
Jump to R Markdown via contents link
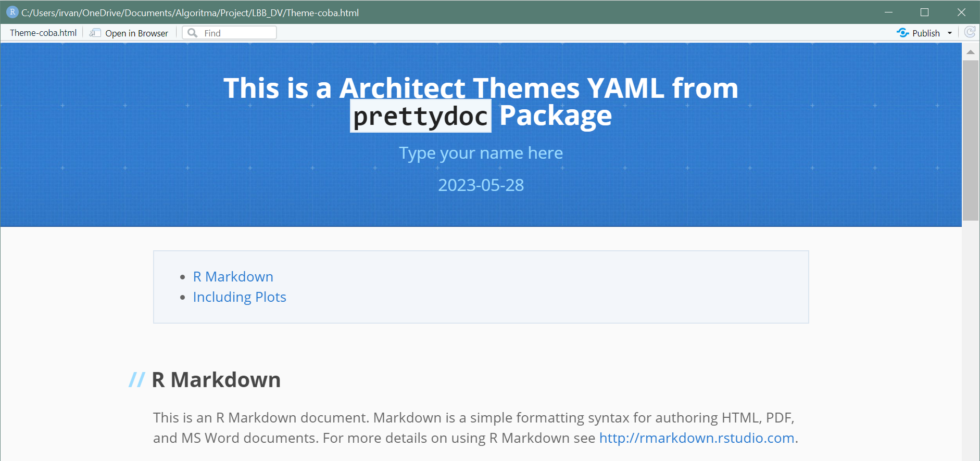233,277
